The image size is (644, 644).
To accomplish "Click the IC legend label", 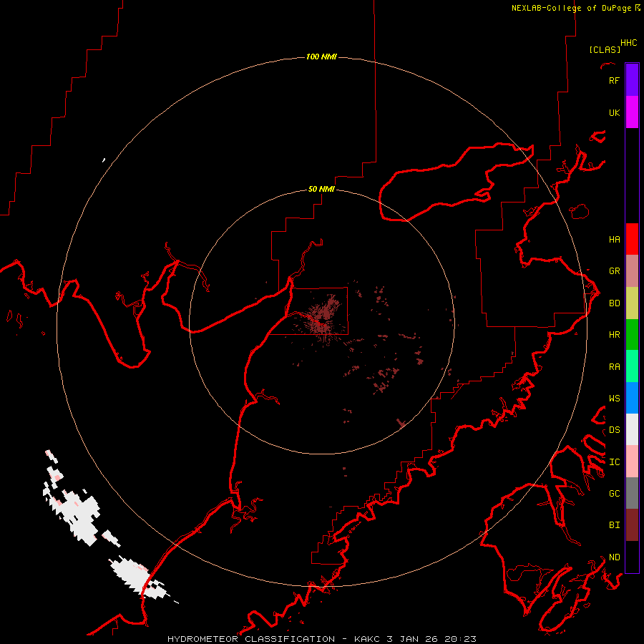I will (x=614, y=462).
